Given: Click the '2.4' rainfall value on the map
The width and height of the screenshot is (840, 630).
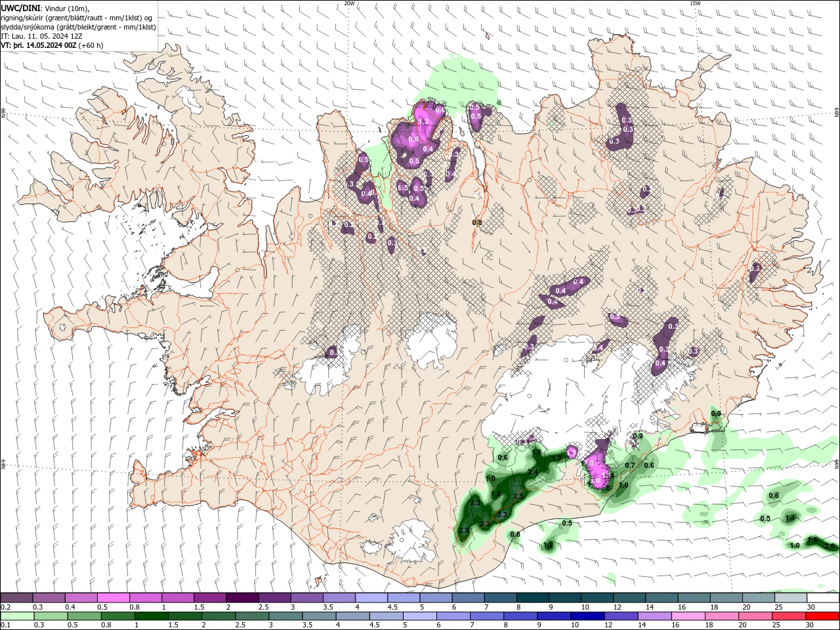Looking at the screenshot, I should (533, 472).
